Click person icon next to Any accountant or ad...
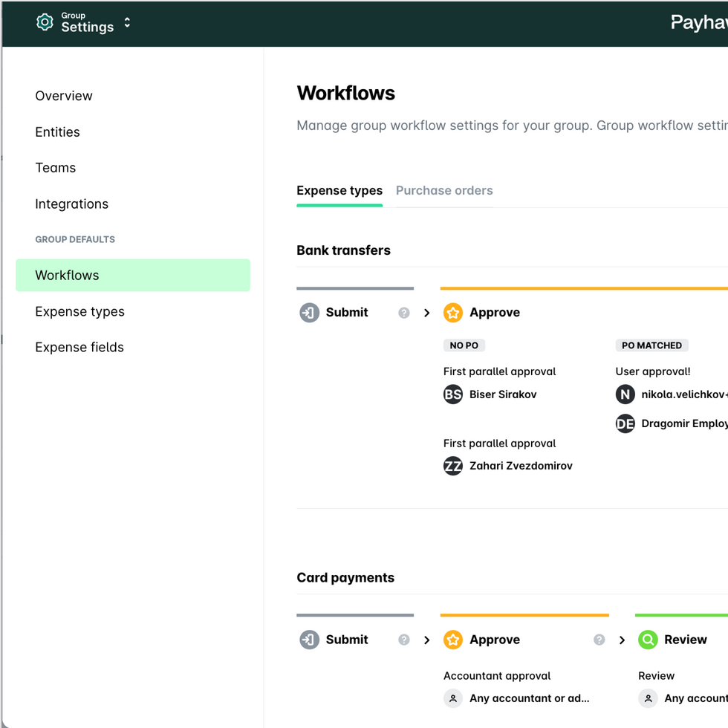728x728 pixels. (x=453, y=698)
